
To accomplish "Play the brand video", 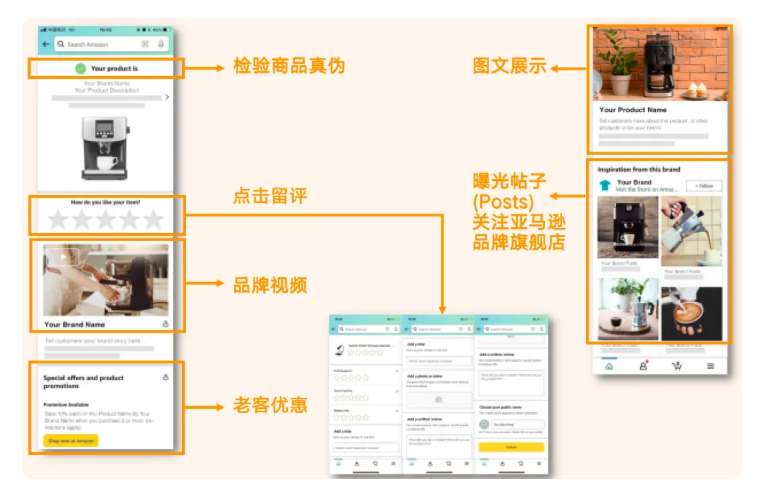I will click(x=106, y=279).
